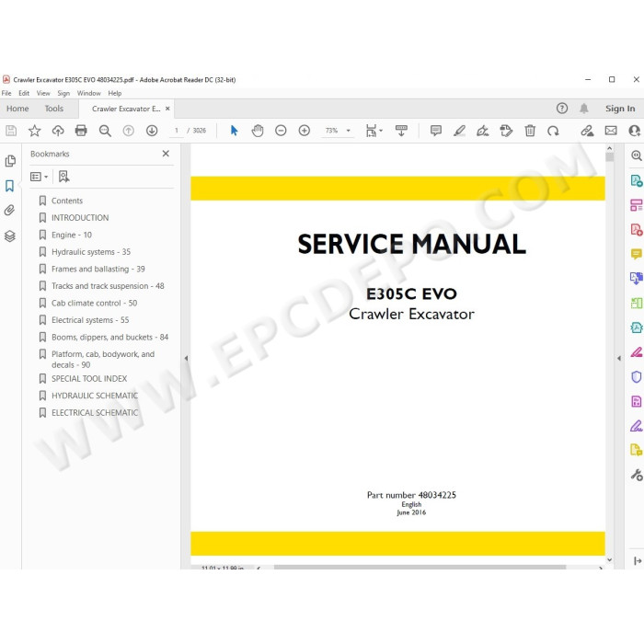Toggle the Bookmarks panel icon

10,186
